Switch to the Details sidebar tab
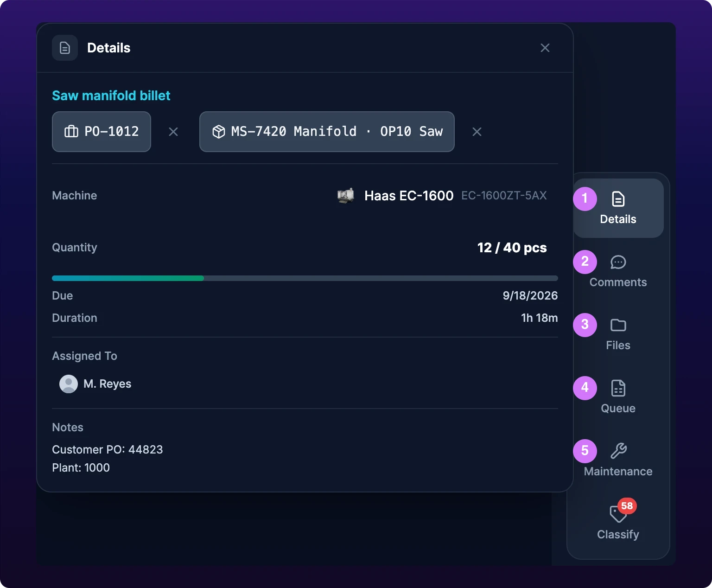Viewport: 712px width, 588px height. coord(618,208)
